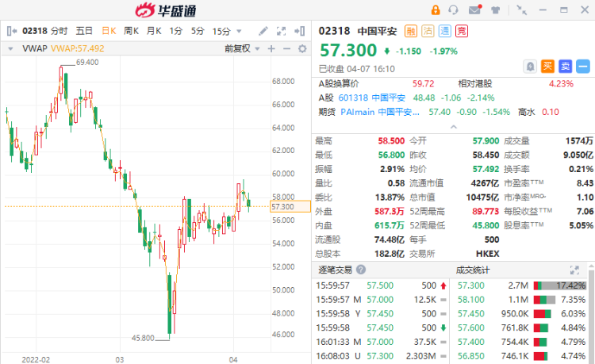Open the skin theme shirt icon

pyautogui.click(x=496, y=10)
